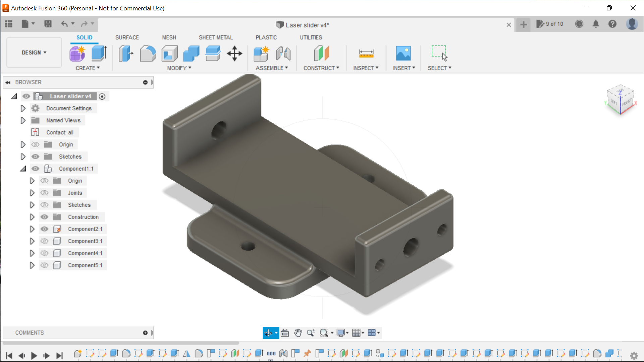Select the New Component assemble icon

pyautogui.click(x=261, y=54)
